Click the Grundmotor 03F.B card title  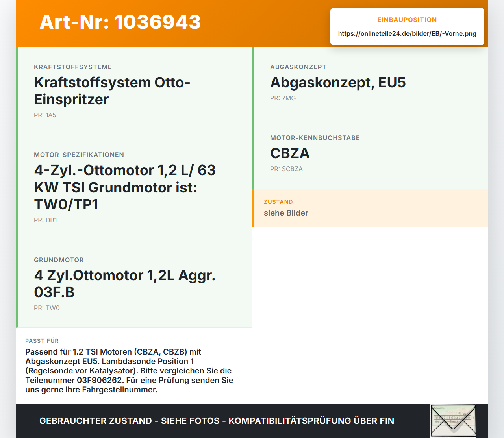click(x=125, y=284)
